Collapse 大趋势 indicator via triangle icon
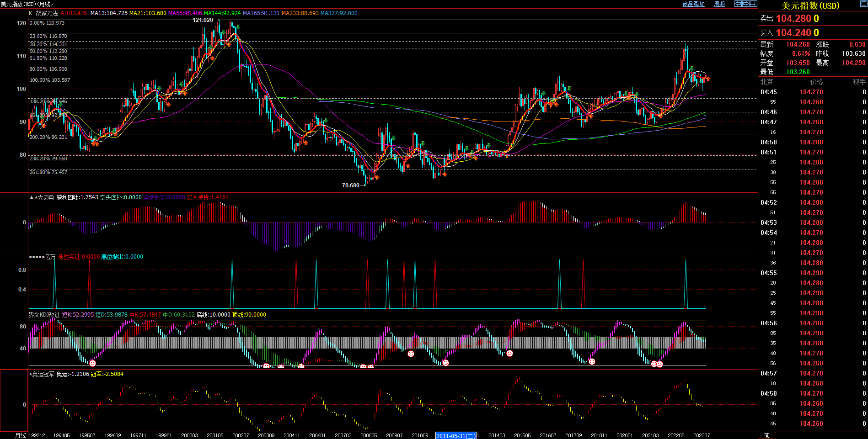868x439 pixels. pyautogui.click(x=31, y=197)
